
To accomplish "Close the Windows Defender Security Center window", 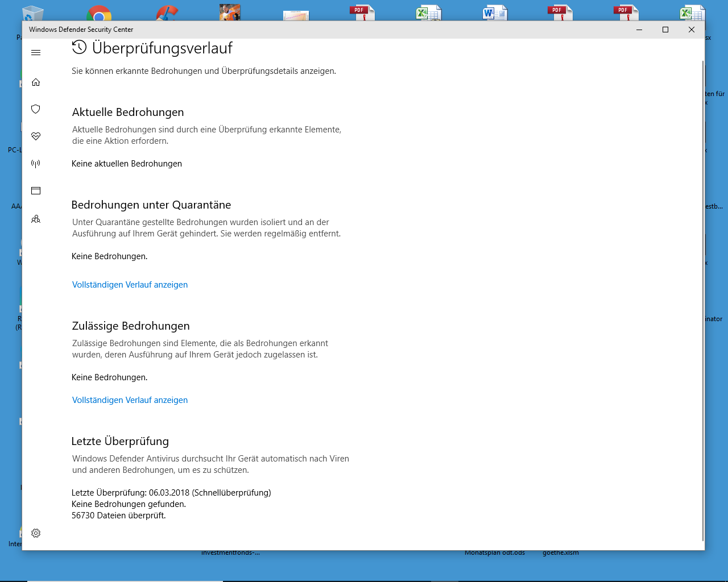I will tap(692, 30).
